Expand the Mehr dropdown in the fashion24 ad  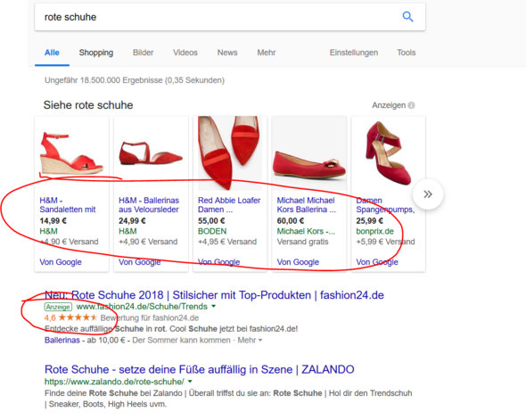tap(250, 340)
